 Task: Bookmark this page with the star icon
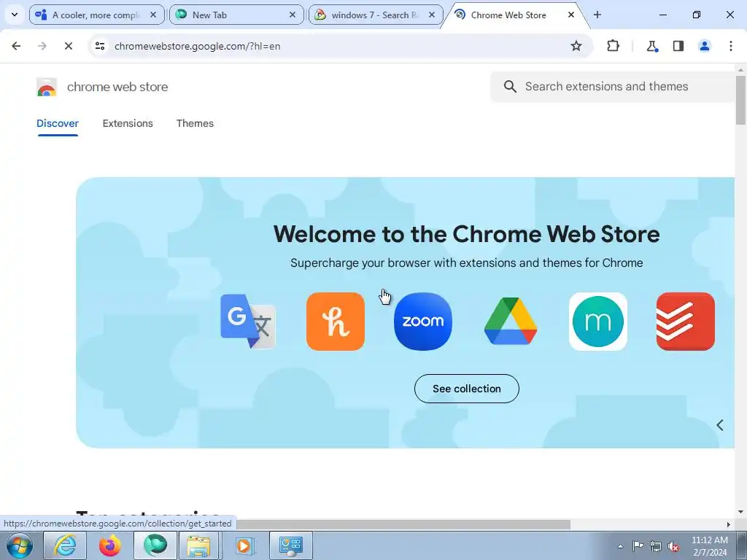coord(576,46)
